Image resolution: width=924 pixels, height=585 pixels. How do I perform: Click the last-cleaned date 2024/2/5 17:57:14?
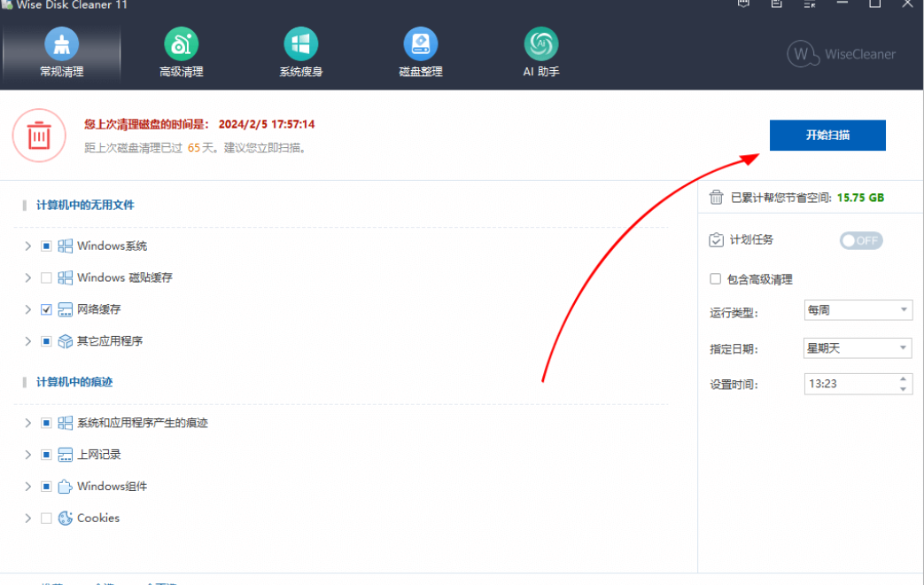tap(267, 124)
